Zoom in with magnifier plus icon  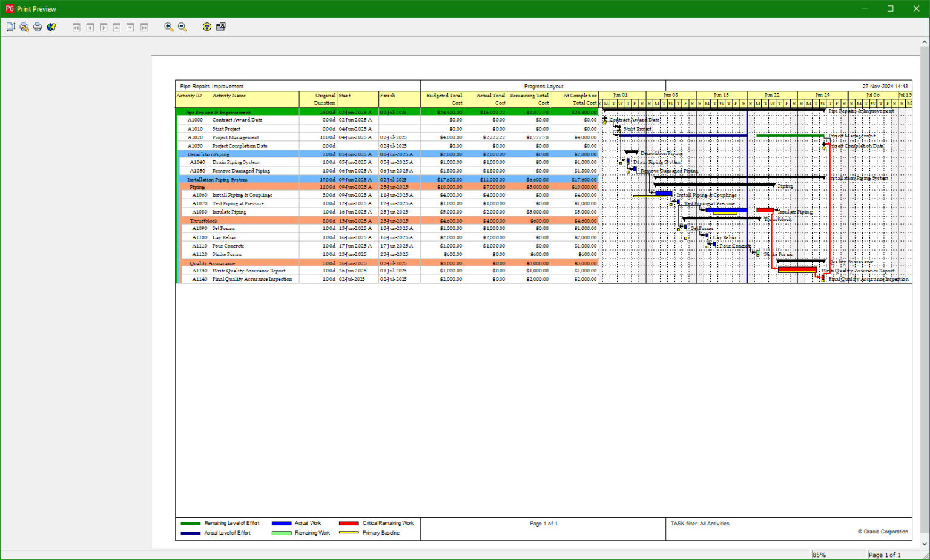pos(169,27)
